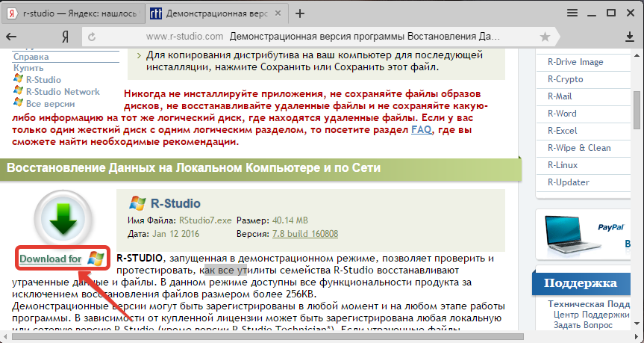
Task: Open R-Drive Image in the product list
Action: pyautogui.click(x=575, y=62)
